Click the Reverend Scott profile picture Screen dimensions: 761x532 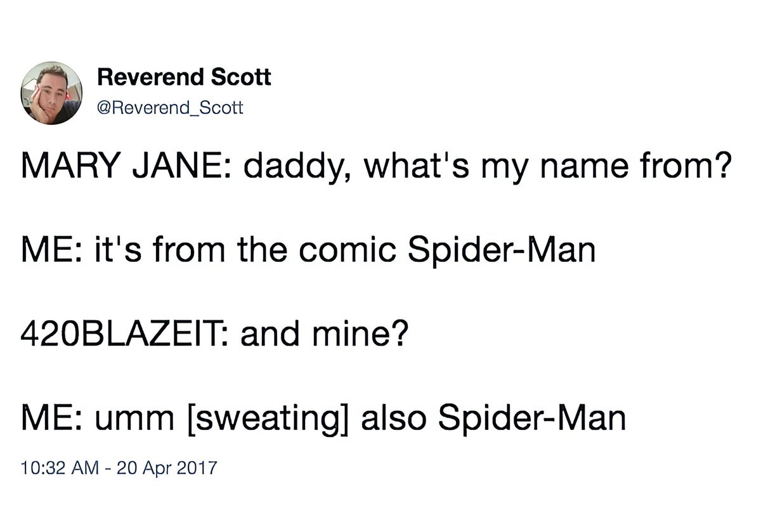[51, 93]
